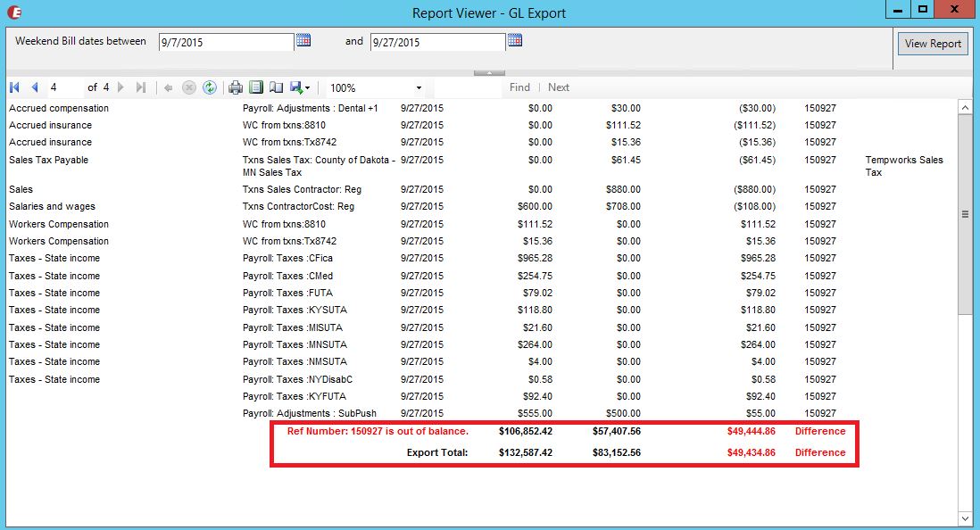Click the Find link

[519, 87]
